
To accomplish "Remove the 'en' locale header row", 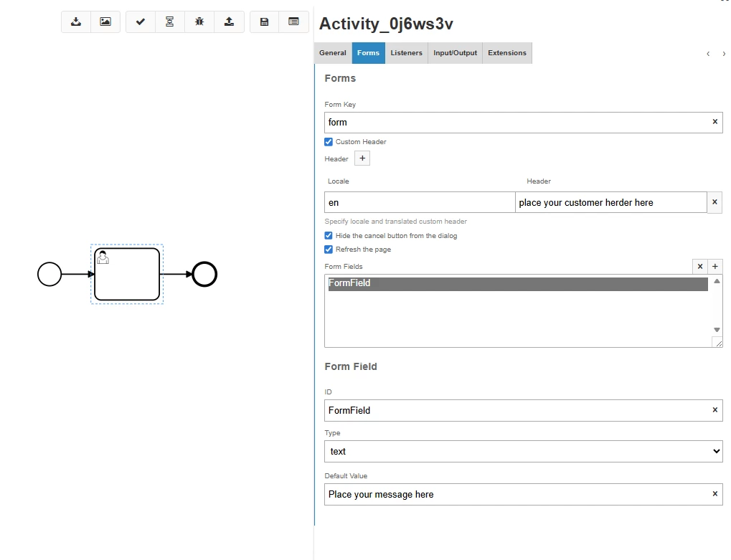I will (715, 202).
